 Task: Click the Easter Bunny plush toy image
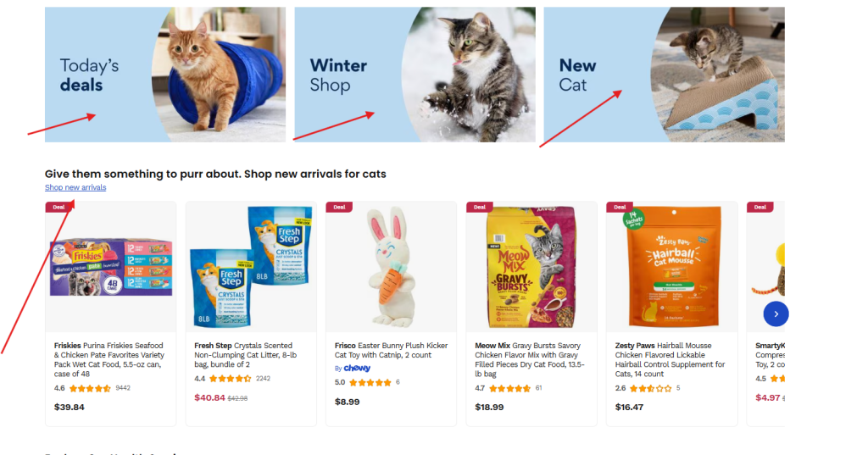[x=392, y=267]
